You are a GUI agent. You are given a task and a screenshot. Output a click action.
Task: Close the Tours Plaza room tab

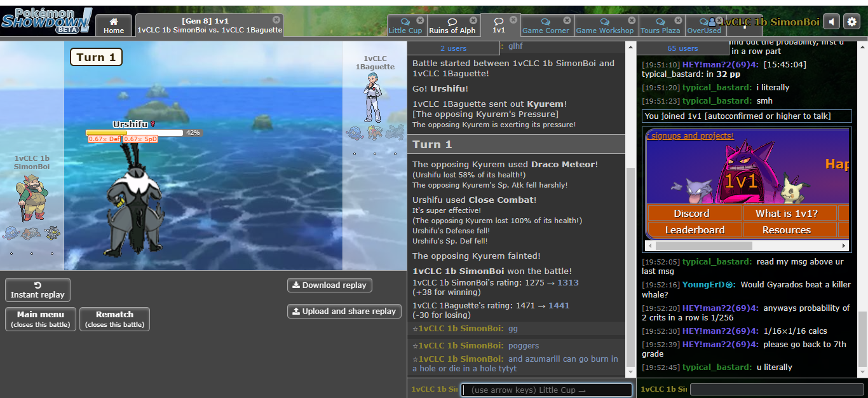(679, 20)
